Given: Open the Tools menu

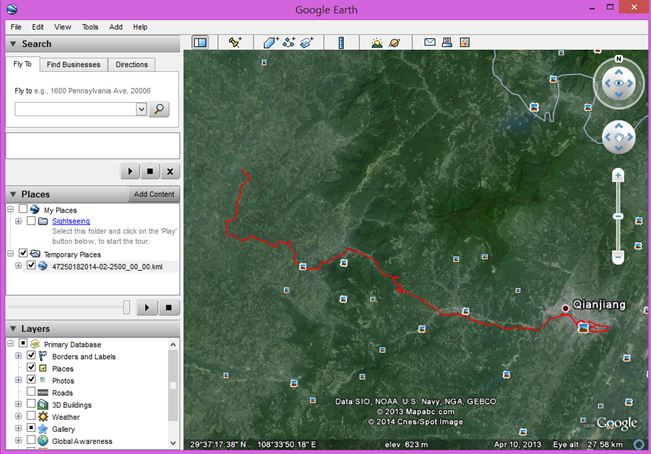Looking at the screenshot, I should tap(90, 27).
